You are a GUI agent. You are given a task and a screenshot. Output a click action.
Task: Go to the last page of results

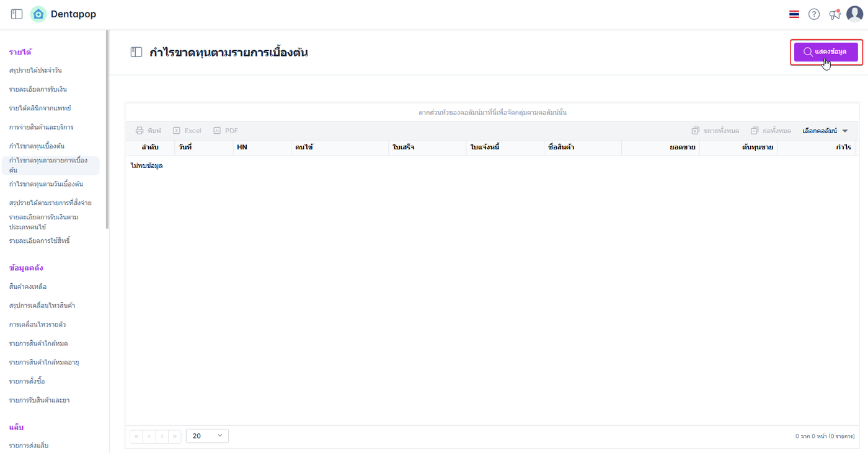175,436
